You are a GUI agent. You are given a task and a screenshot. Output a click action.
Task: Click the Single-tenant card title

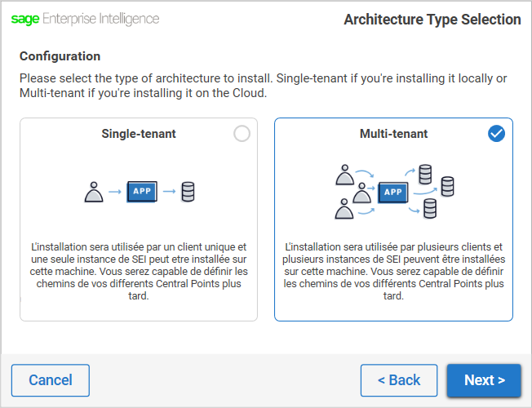tap(139, 134)
